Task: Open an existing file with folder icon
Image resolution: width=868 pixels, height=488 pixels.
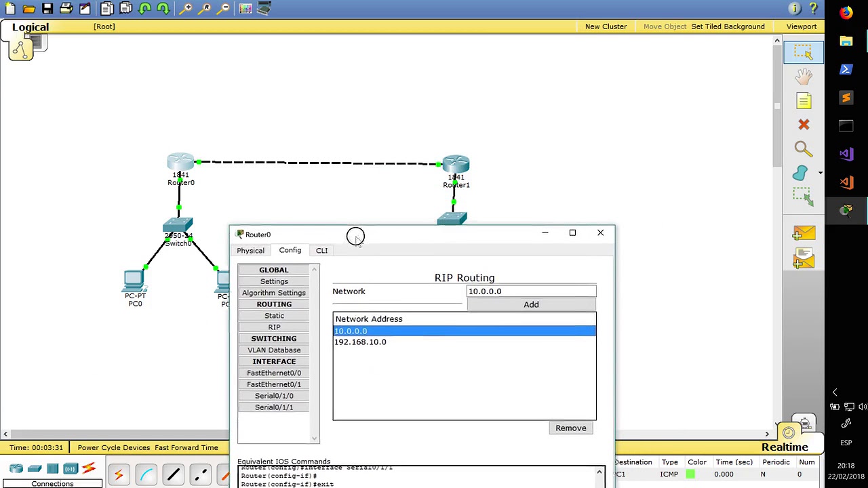Action: coord(29,9)
